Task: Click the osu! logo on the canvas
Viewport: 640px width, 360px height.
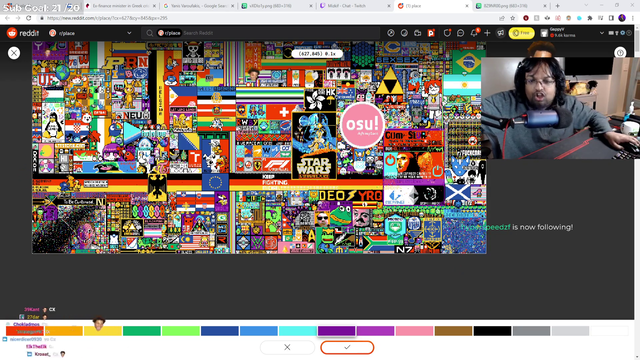Action: (x=362, y=124)
